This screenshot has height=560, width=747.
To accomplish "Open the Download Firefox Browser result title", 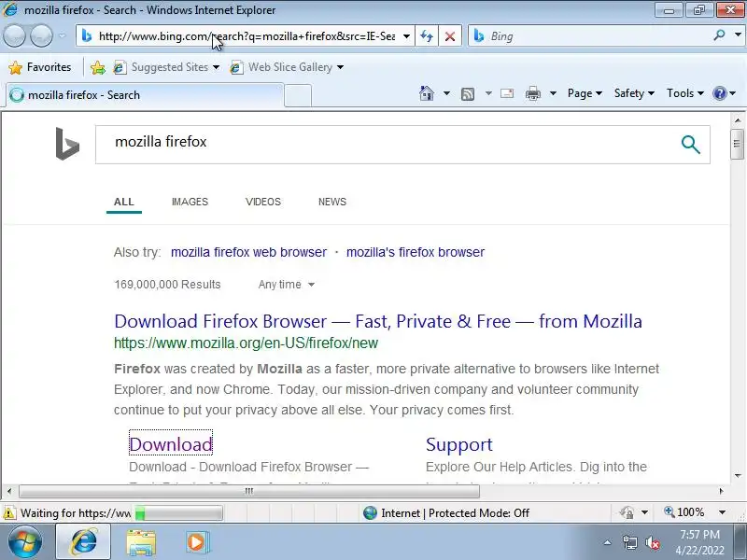I will click(x=378, y=321).
